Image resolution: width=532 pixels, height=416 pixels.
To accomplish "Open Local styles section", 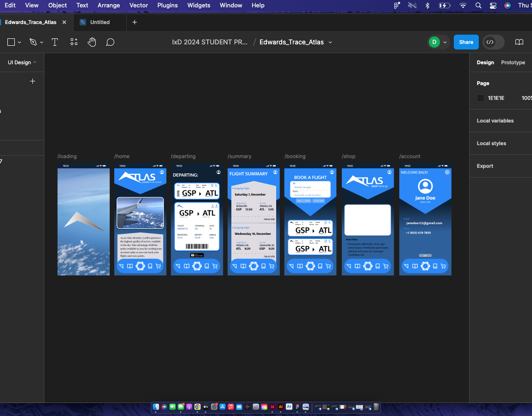I will pyautogui.click(x=491, y=143).
